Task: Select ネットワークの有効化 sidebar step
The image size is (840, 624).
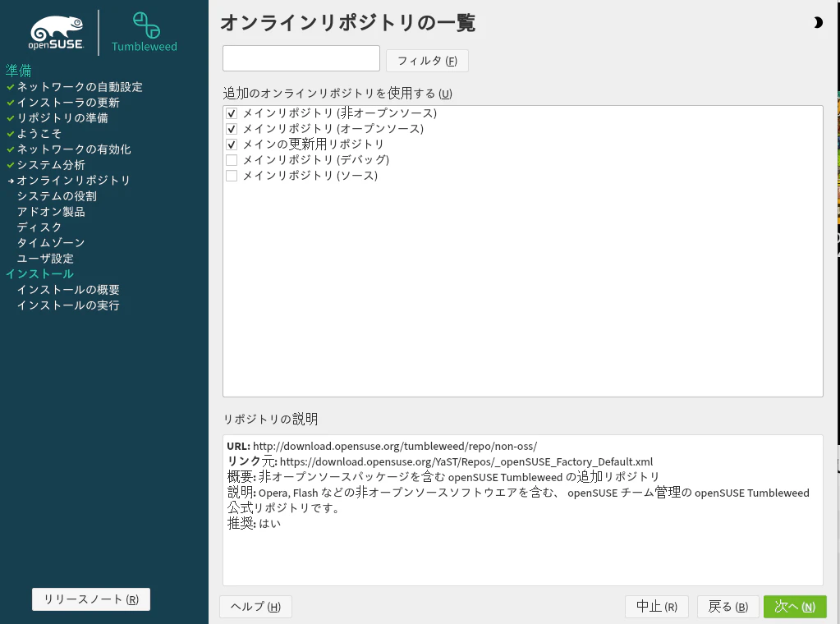Action: [x=74, y=149]
